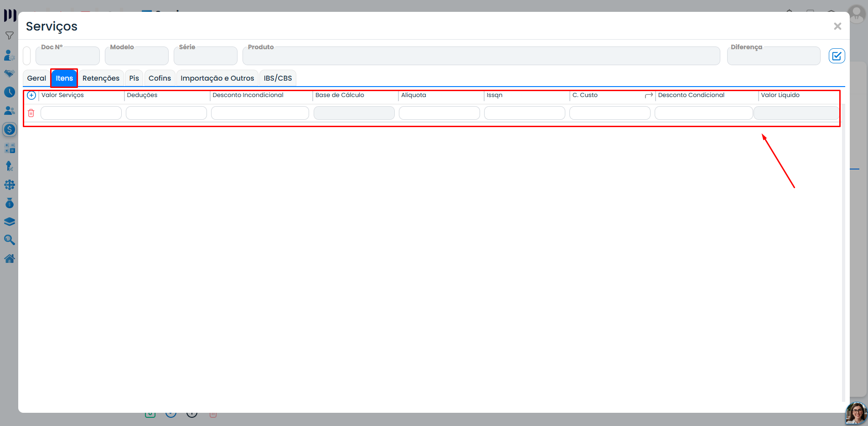Go to the home sidebar icon
868x426 pixels.
10,259
